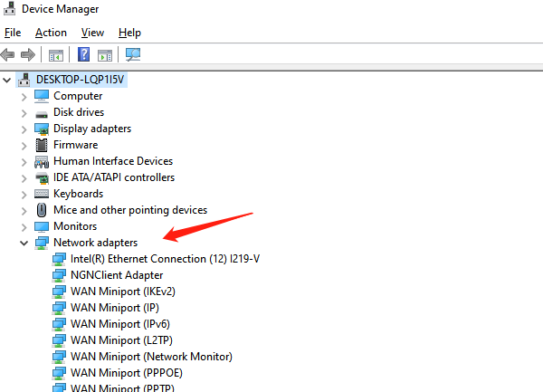Image resolution: width=543 pixels, height=392 pixels.
Task: Click the NGNClient Adapter icon
Action: click(x=59, y=275)
